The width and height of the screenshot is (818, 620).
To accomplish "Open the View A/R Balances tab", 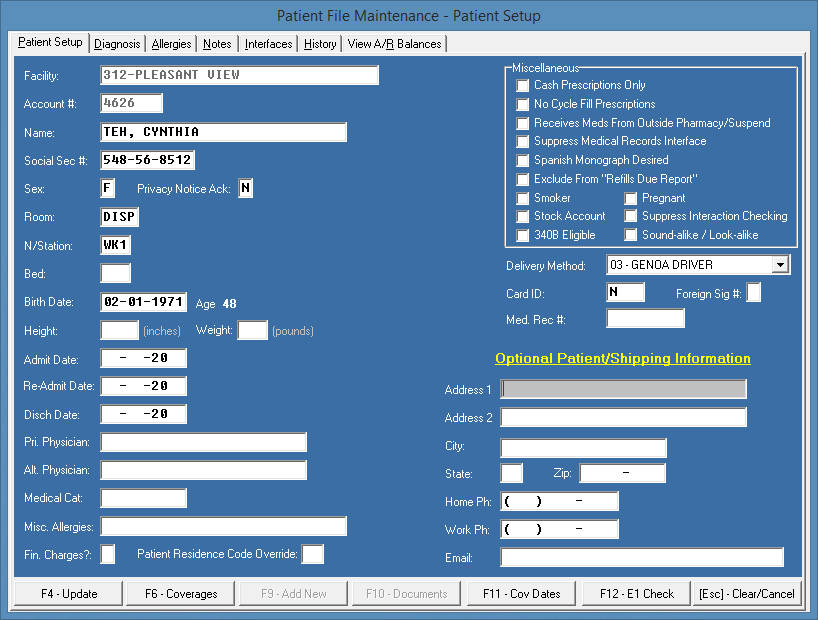I will click(x=394, y=44).
